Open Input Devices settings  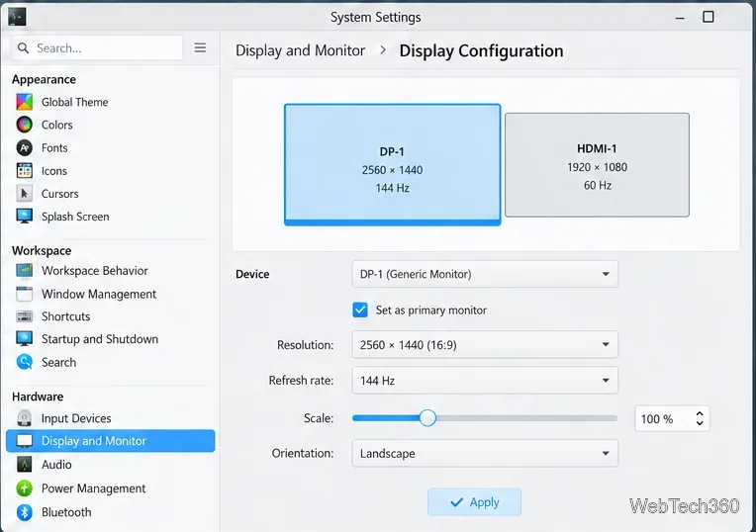(76, 418)
